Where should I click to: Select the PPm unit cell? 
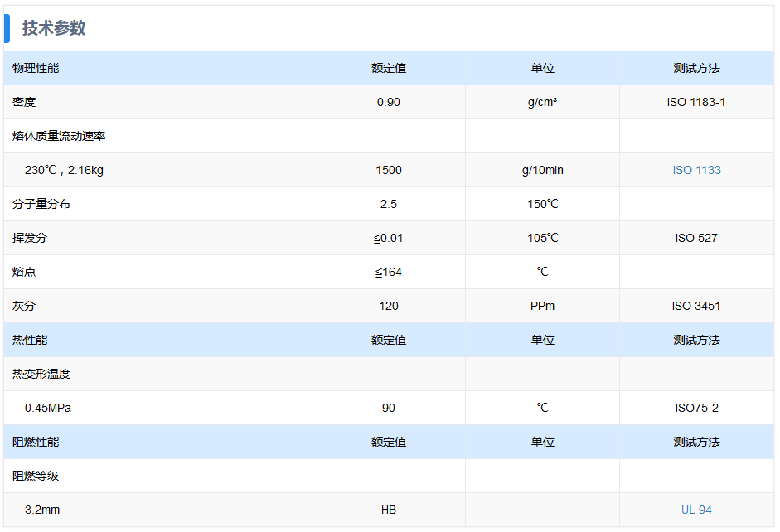(542, 306)
